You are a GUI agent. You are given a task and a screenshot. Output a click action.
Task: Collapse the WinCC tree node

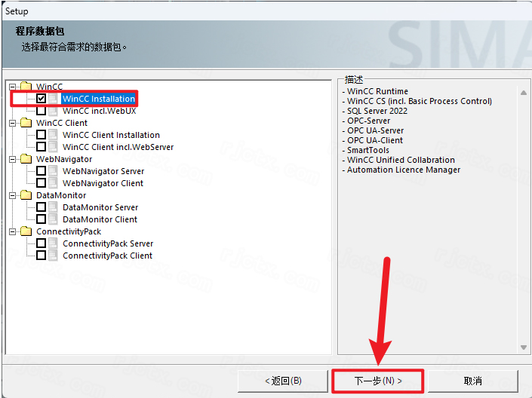pyautogui.click(x=13, y=87)
